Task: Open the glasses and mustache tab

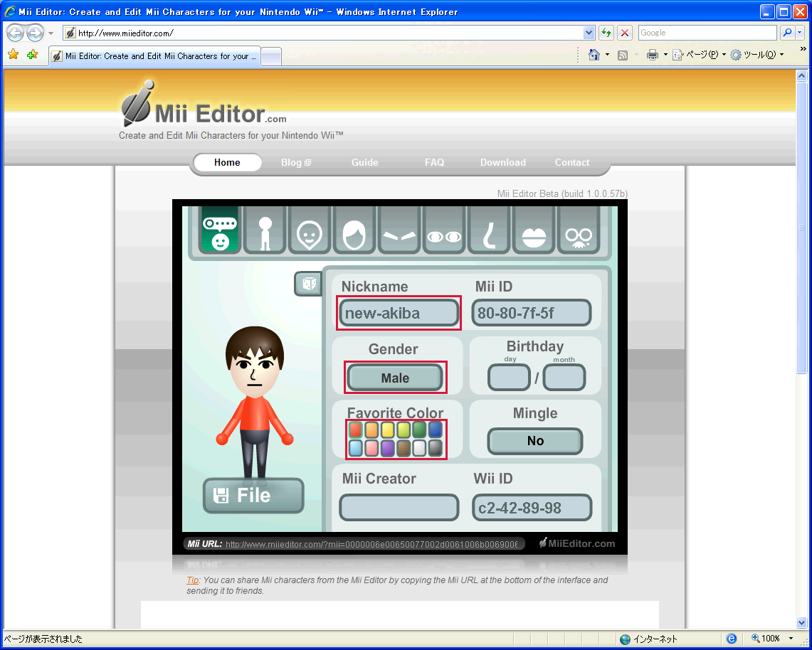Action: point(578,230)
